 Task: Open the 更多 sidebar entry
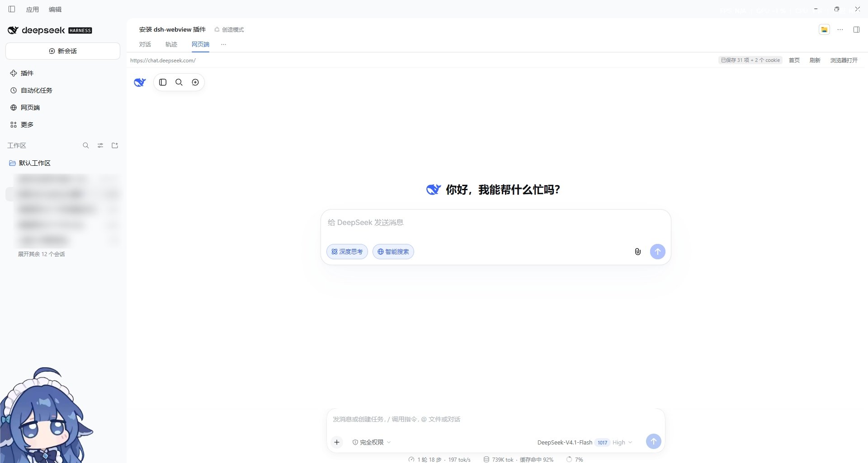[x=22, y=125]
